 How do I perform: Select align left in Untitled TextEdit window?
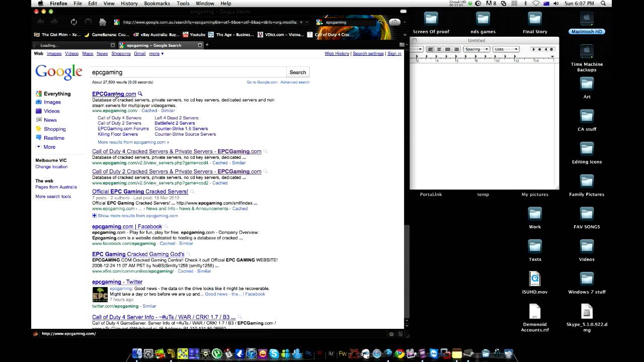431,49
